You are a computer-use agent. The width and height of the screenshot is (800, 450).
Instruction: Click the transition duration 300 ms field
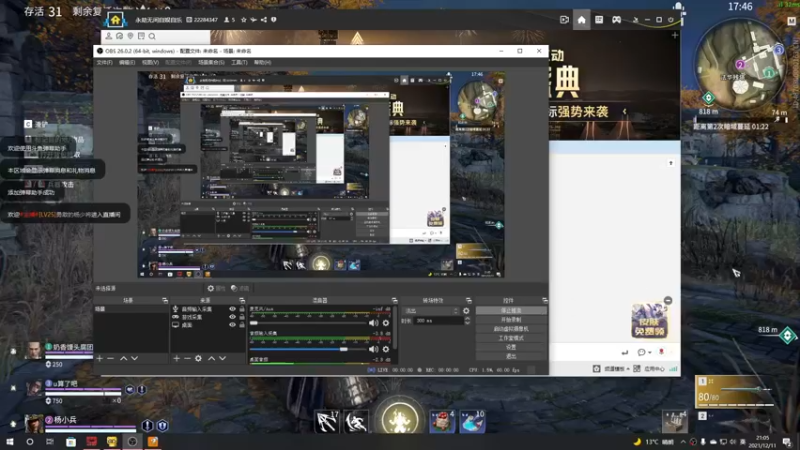(x=439, y=321)
